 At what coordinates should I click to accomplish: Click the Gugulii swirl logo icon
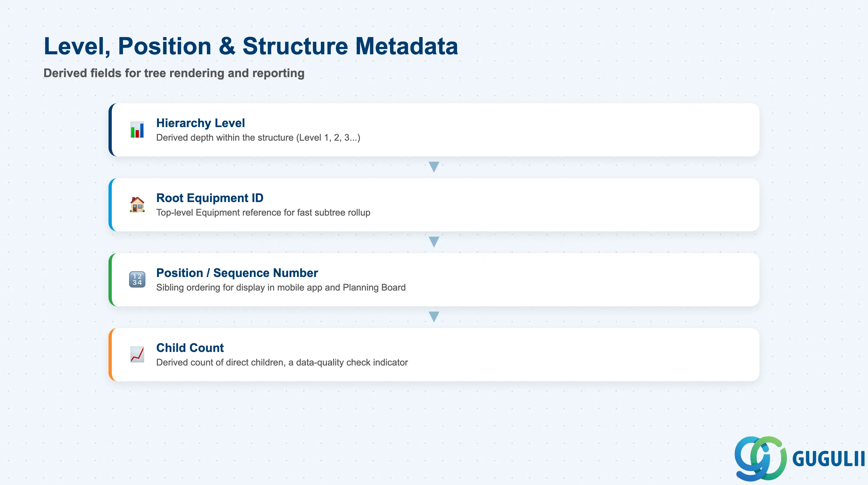[x=761, y=458]
